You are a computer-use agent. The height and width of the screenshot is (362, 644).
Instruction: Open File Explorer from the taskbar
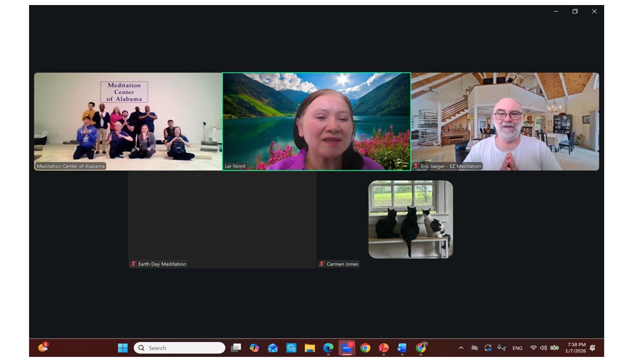(x=309, y=348)
